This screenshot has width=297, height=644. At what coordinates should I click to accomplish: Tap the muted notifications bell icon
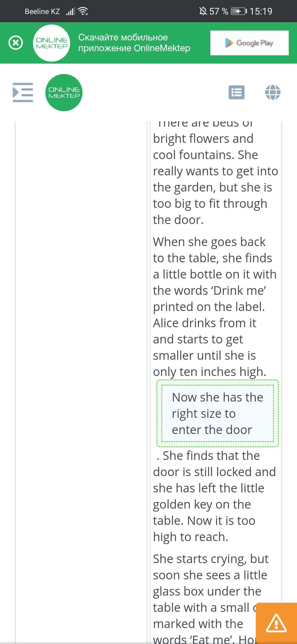(203, 11)
